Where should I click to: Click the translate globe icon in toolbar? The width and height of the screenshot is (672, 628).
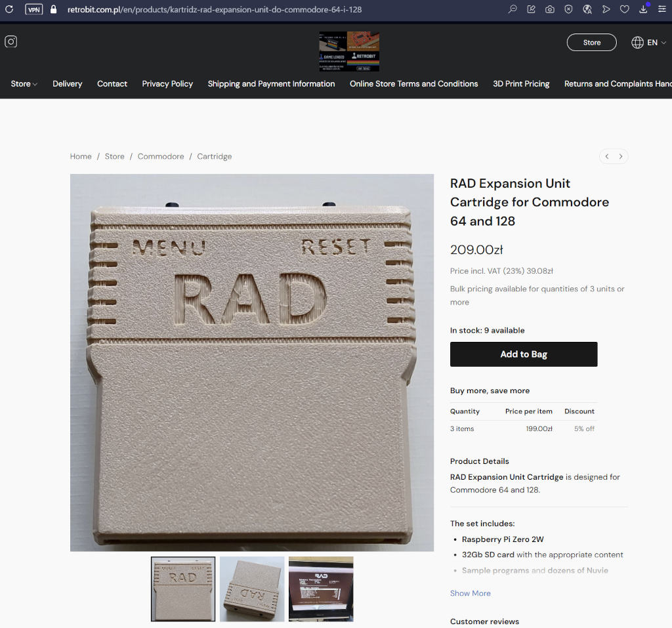[x=587, y=9]
